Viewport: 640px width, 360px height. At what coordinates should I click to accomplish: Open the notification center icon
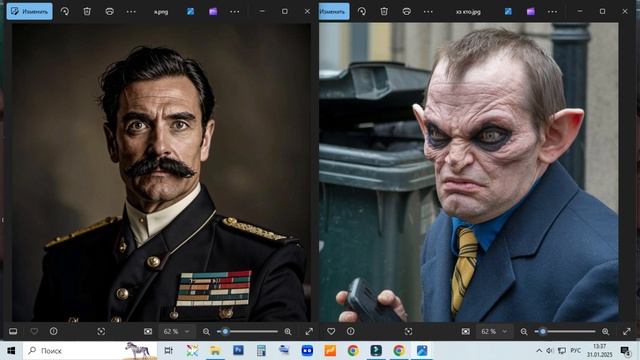pyautogui.click(x=625, y=351)
